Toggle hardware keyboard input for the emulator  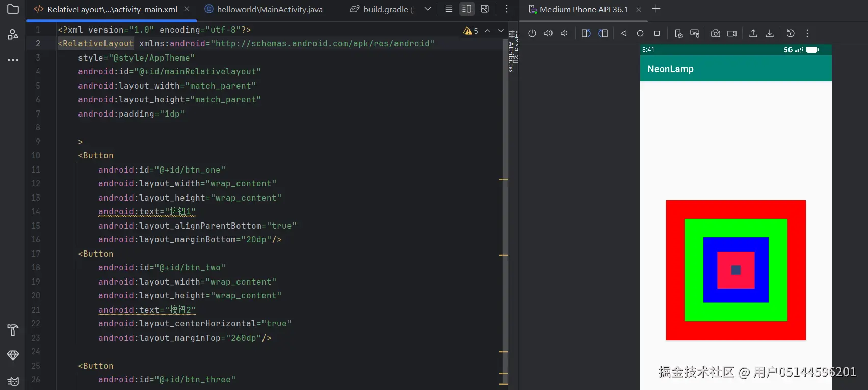pos(695,33)
